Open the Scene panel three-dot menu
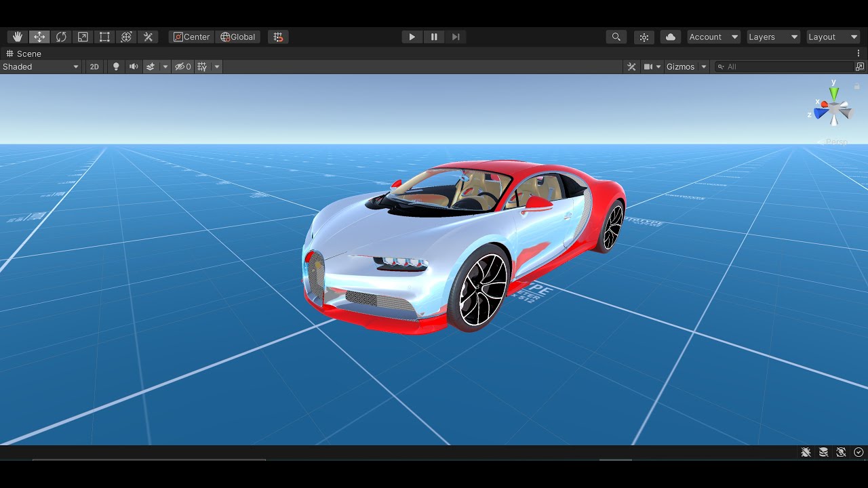 coord(859,54)
